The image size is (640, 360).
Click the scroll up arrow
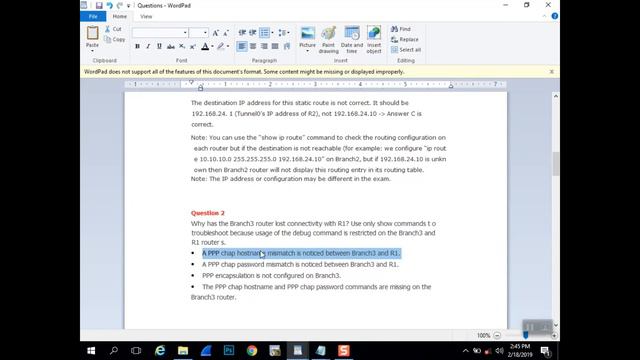click(556, 96)
